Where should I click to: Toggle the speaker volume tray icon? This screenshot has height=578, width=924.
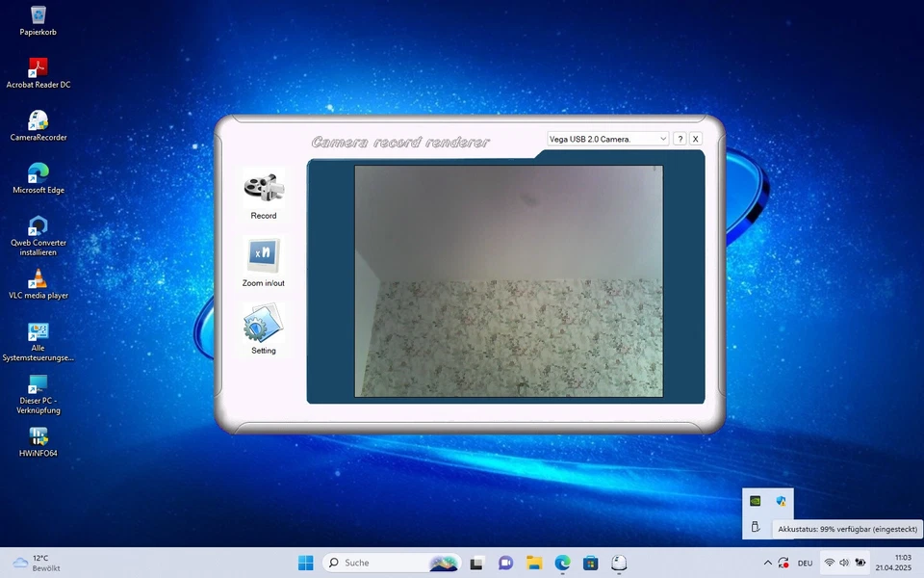point(845,563)
